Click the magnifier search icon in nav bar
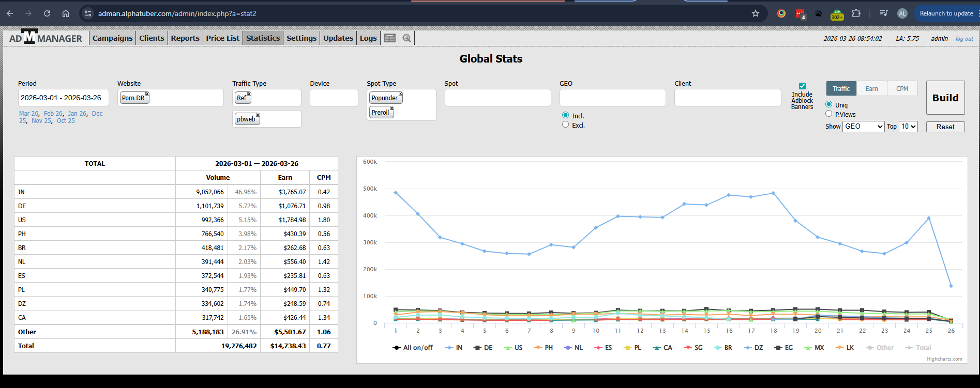This screenshot has width=980, height=388. click(407, 38)
